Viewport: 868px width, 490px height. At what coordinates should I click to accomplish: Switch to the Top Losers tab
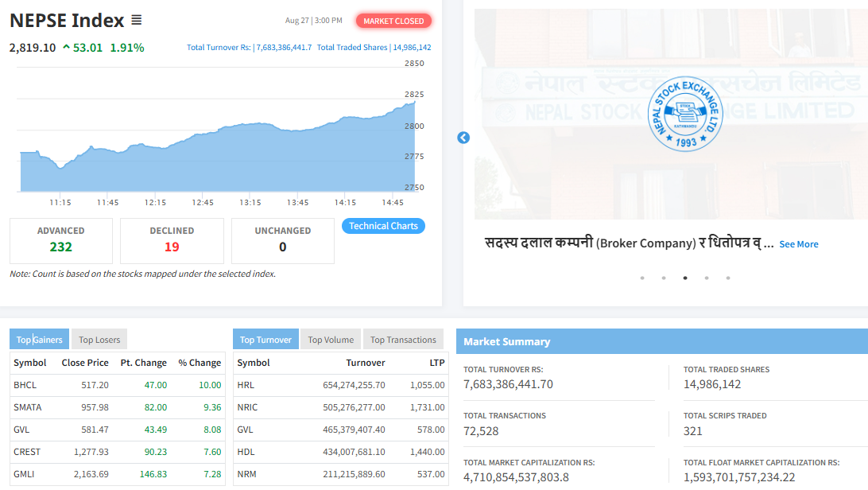click(x=99, y=340)
